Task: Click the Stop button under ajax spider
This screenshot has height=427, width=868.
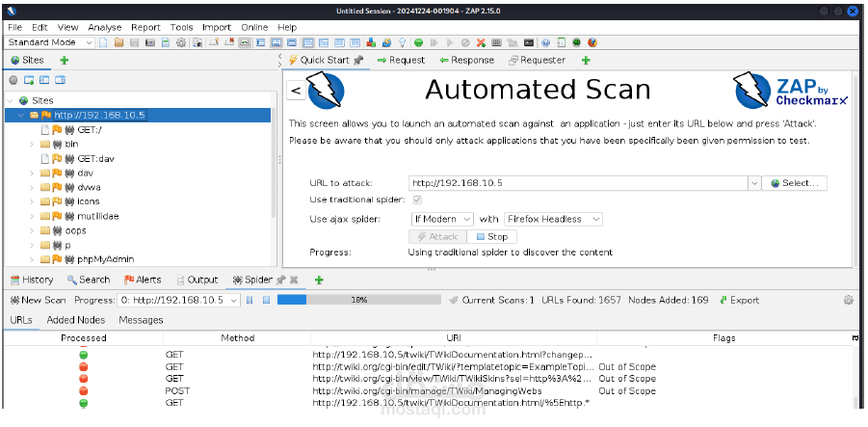Action: [x=492, y=237]
